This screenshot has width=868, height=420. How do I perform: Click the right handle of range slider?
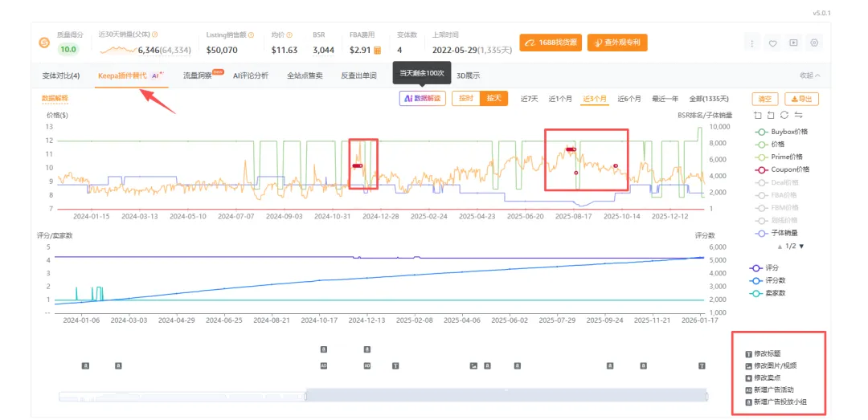coord(707,396)
